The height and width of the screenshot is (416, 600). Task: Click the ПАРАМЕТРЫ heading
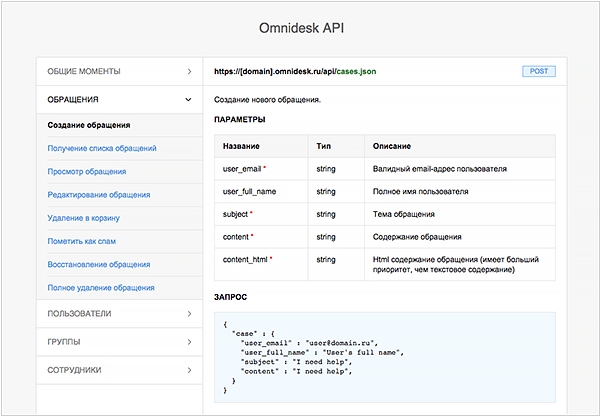click(240, 119)
